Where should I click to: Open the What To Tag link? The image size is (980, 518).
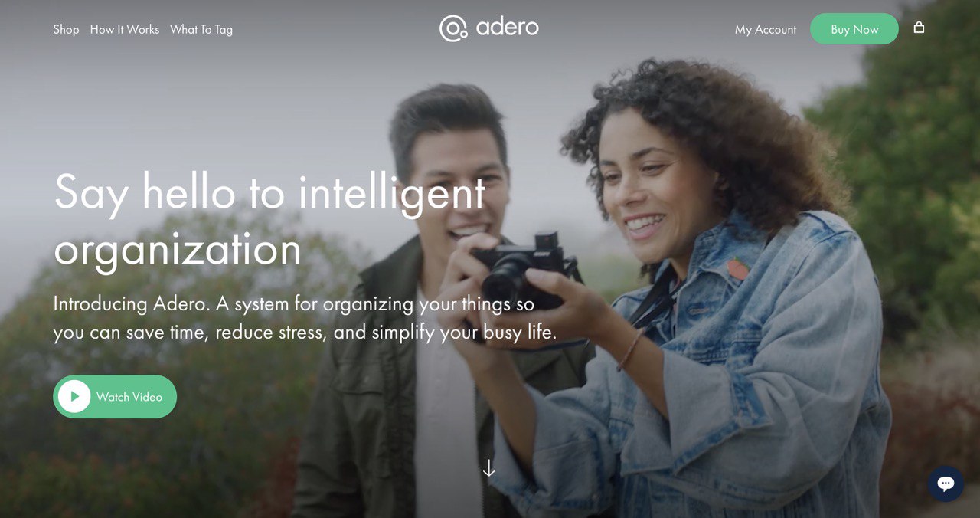[x=201, y=29]
